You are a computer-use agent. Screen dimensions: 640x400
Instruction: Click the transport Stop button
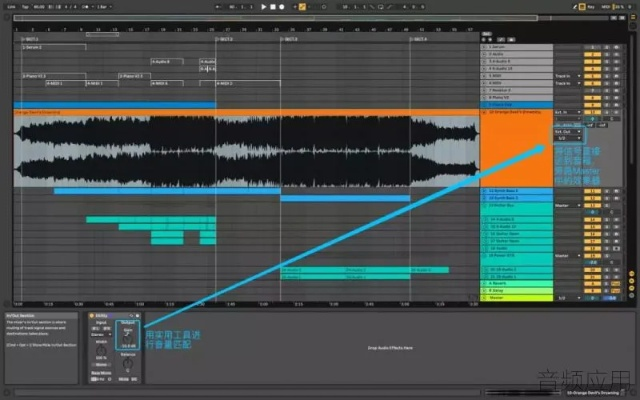pyautogui.click(x=272, y=7)
